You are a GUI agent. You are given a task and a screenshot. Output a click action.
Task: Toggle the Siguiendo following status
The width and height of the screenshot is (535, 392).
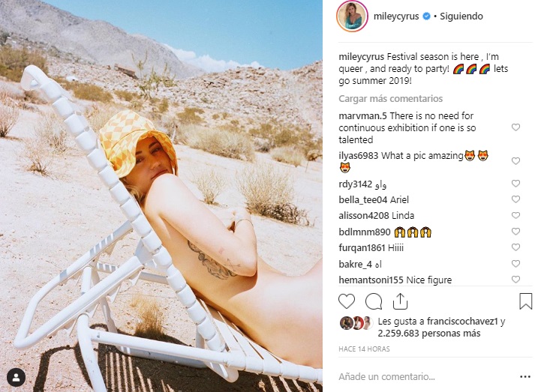[461, 16]
